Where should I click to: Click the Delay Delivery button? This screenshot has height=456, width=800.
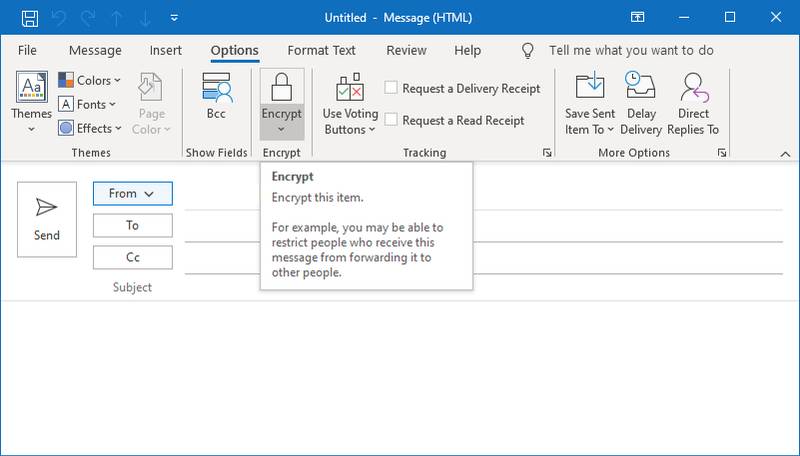click(641, 104)
